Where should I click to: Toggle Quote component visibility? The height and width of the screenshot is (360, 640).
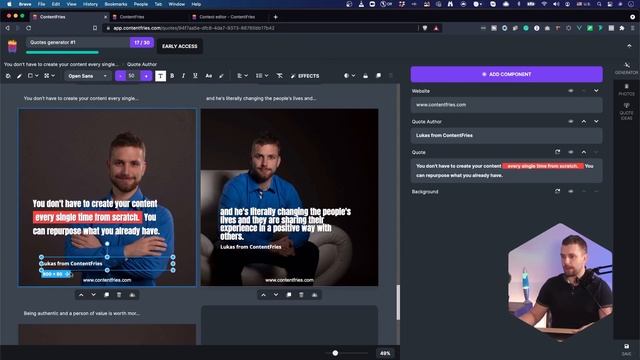[x=571, y=152]
